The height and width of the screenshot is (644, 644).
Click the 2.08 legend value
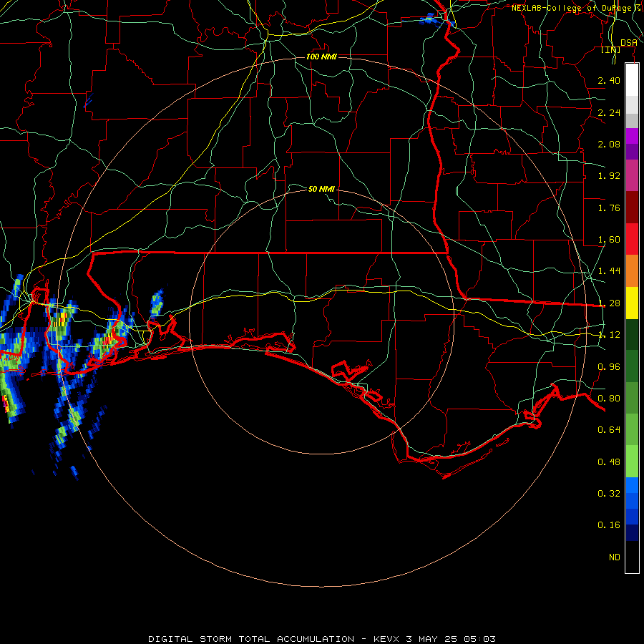(x=609, y=144)
